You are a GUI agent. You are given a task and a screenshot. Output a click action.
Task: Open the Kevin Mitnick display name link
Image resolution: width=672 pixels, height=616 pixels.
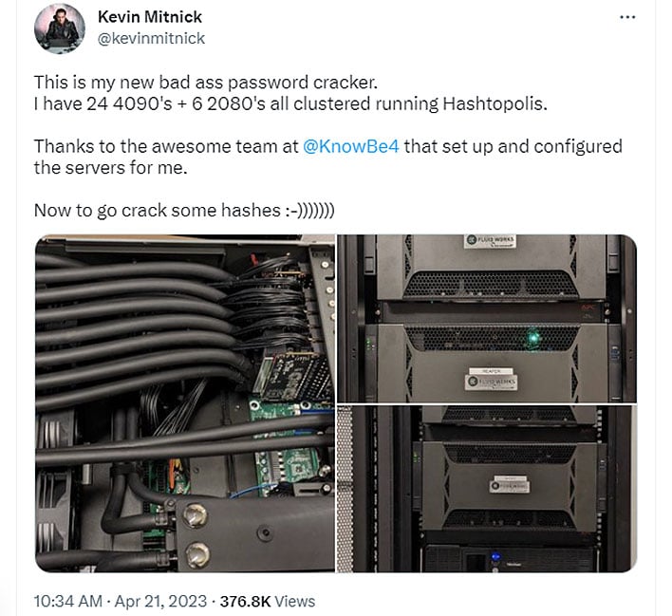click(x=150, y=17)
